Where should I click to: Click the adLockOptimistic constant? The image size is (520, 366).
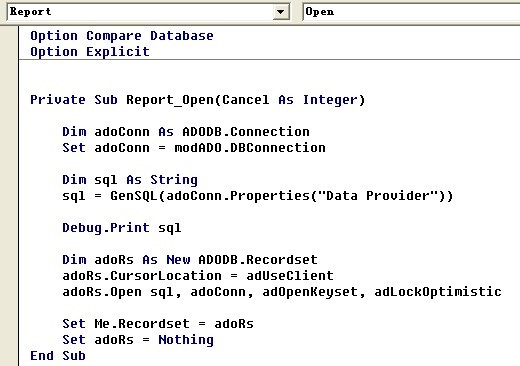click(438, 292)
